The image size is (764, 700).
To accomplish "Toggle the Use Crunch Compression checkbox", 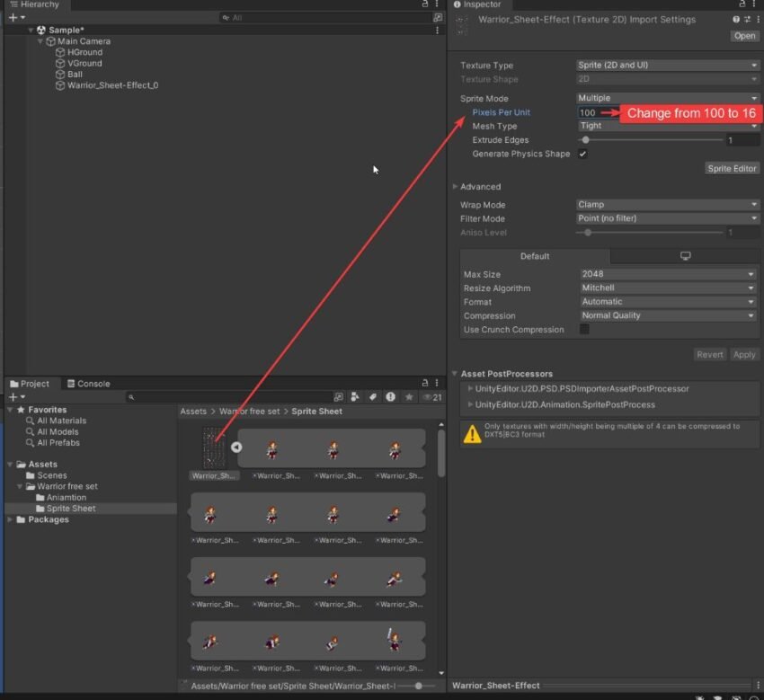I will click(x=582, y=330).
